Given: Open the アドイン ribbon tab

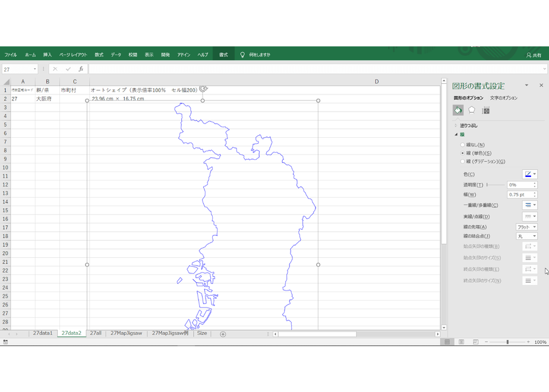Looking at the screenshot, I should (184, 55).
